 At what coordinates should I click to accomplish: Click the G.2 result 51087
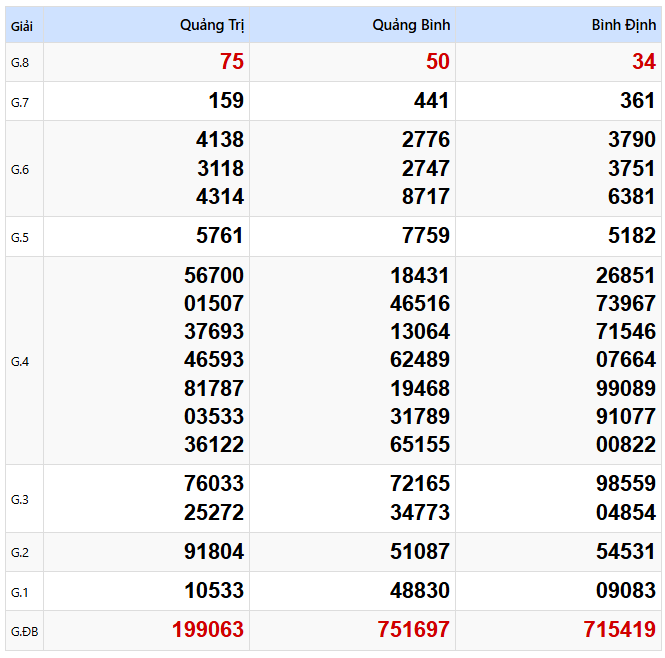420,552
